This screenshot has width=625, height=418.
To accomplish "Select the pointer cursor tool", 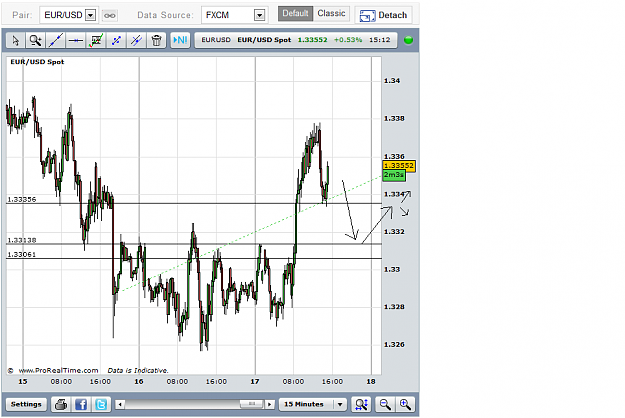I will click(x=16, y=40).
